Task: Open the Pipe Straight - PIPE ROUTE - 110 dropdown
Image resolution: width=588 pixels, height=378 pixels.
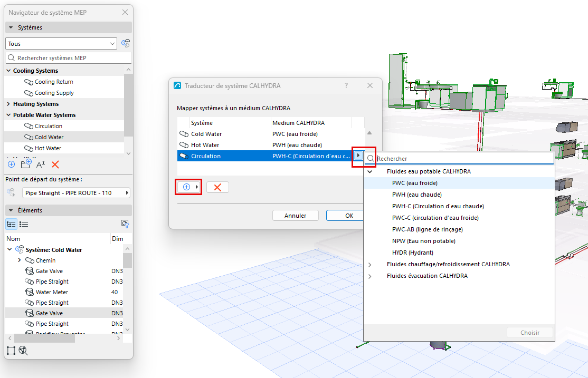Action: [x=76, y=193]
